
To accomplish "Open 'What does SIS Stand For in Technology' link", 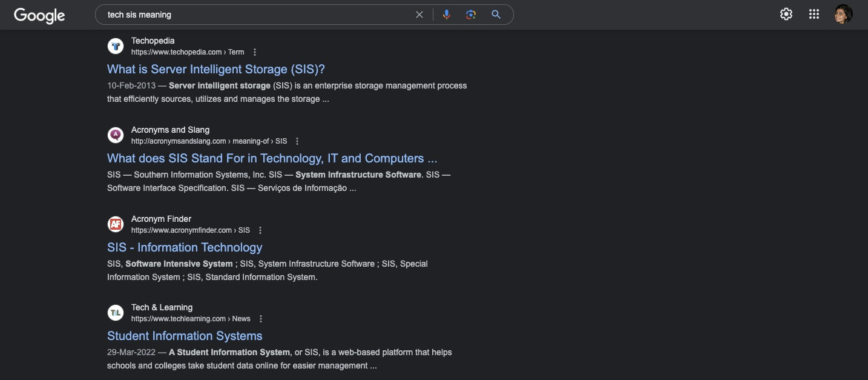I will [x=272, y=158].
